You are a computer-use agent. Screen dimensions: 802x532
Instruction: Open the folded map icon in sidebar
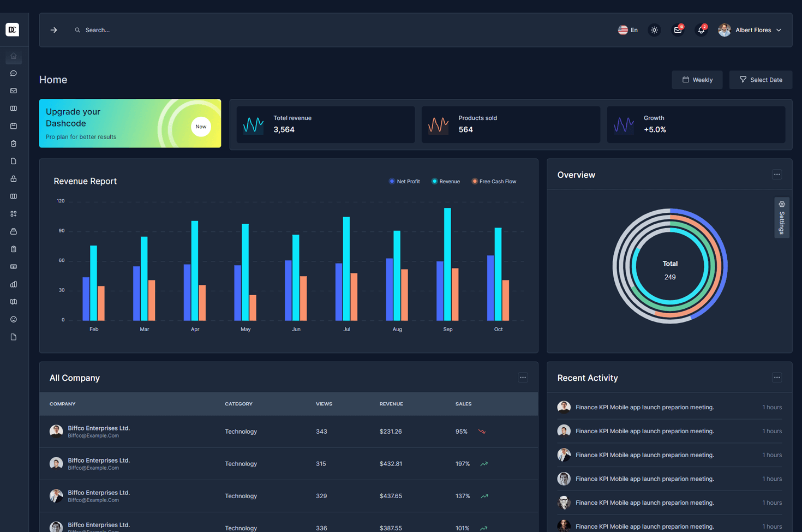[x=14, y=302]
